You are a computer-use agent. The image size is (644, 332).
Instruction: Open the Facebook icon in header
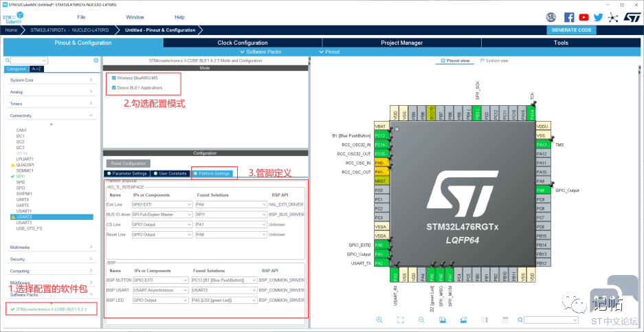(569, 17)
